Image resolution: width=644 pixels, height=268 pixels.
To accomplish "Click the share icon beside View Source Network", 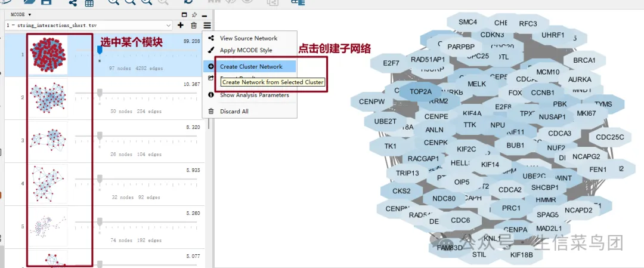I will pos(211,38).
